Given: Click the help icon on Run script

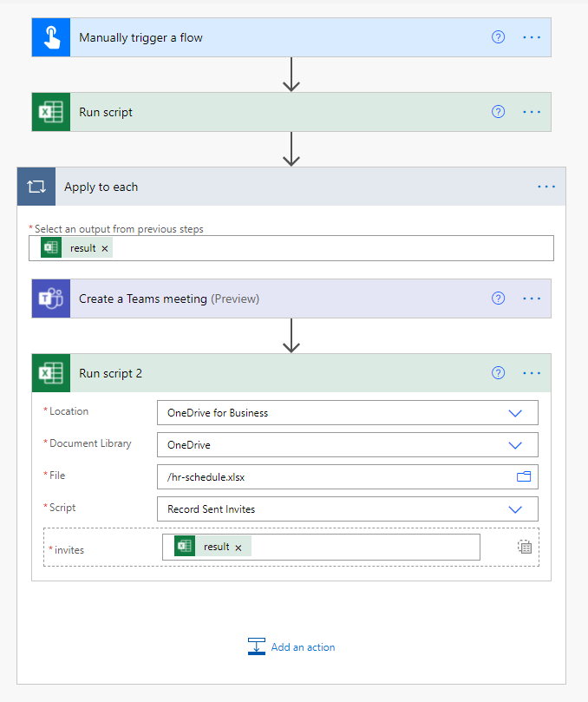Looking at the screenshot, I should click(x=498, y=111).
